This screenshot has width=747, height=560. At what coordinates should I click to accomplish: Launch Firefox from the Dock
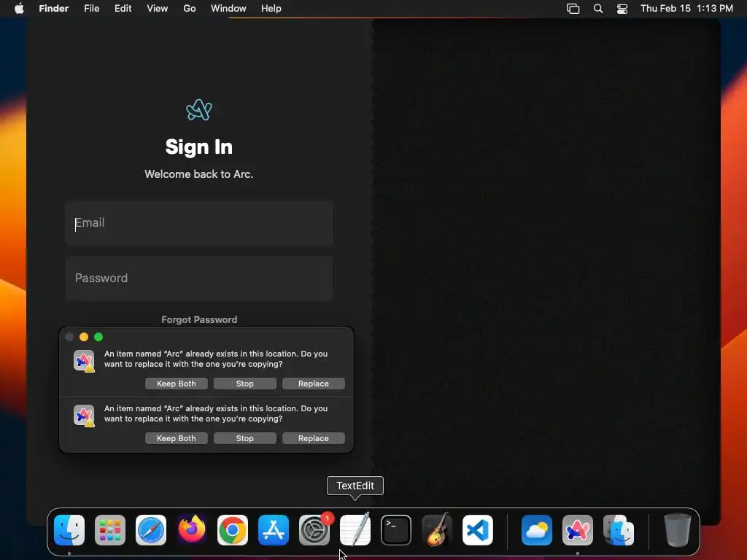pos(192,530)
